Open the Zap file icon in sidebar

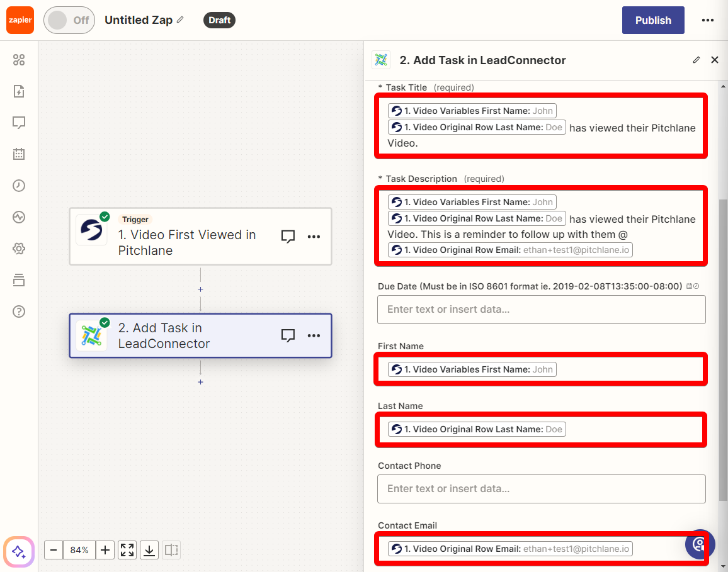[x=19, y=91]
